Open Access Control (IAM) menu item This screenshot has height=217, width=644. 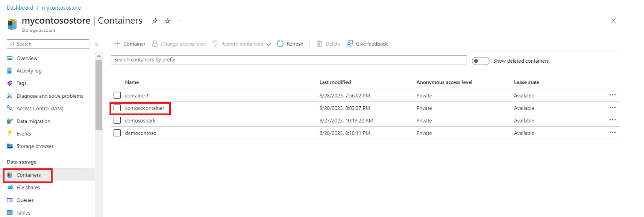(40, 108)
